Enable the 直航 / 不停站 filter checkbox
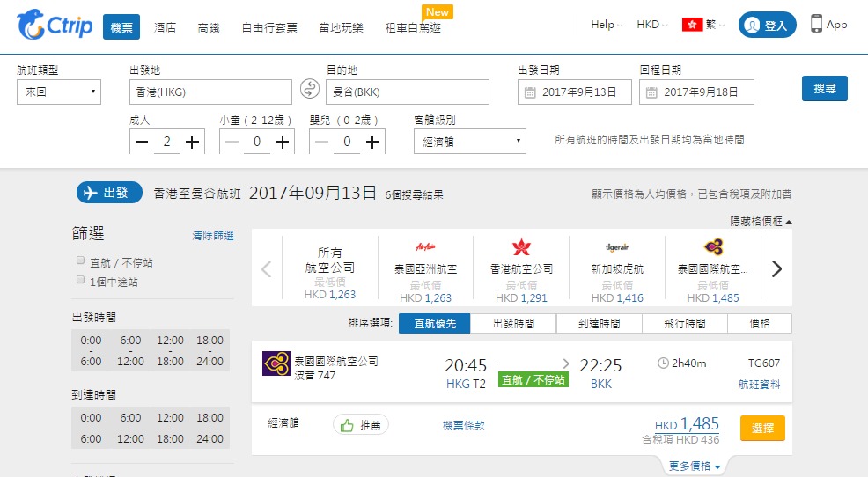This screenshot has width=868, height=477. tap(81, 261)
